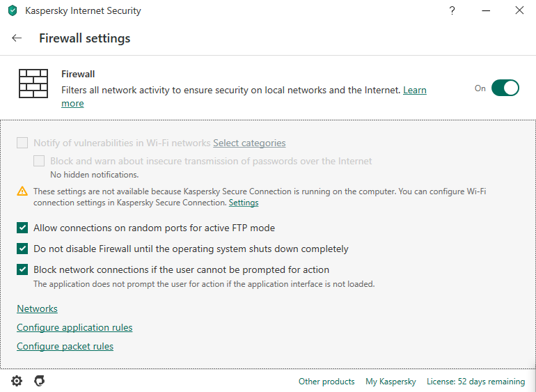Click the Kaspersky shield logo in title bar

click(13, 10)
